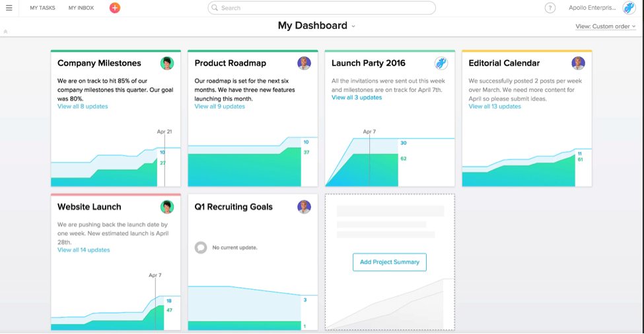Open View all 8 updates link

(x=83, y=106)
